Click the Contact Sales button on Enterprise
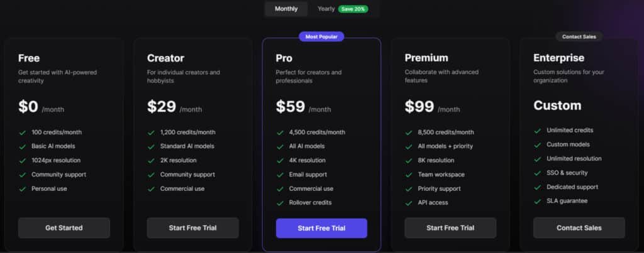 [579, 228]
